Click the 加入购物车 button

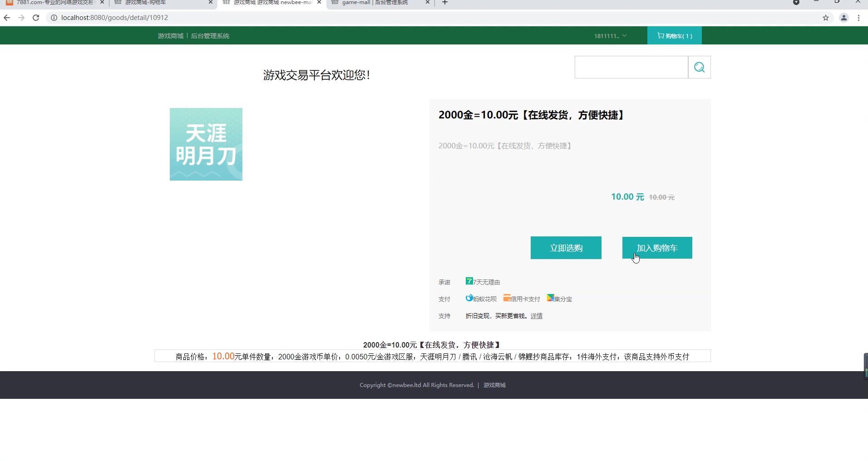click(657, 248)
